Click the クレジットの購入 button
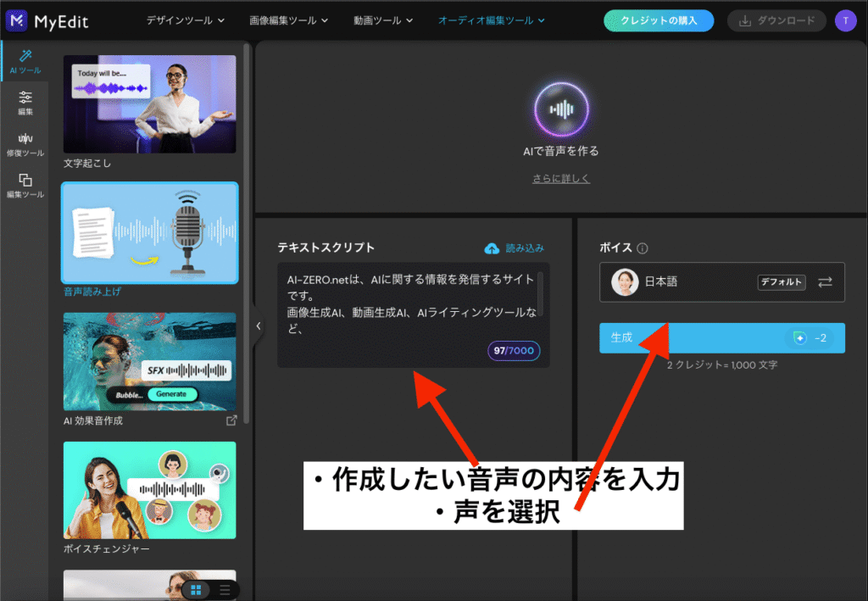The width and height of the screenshot is (868, 601). [658, 20]
